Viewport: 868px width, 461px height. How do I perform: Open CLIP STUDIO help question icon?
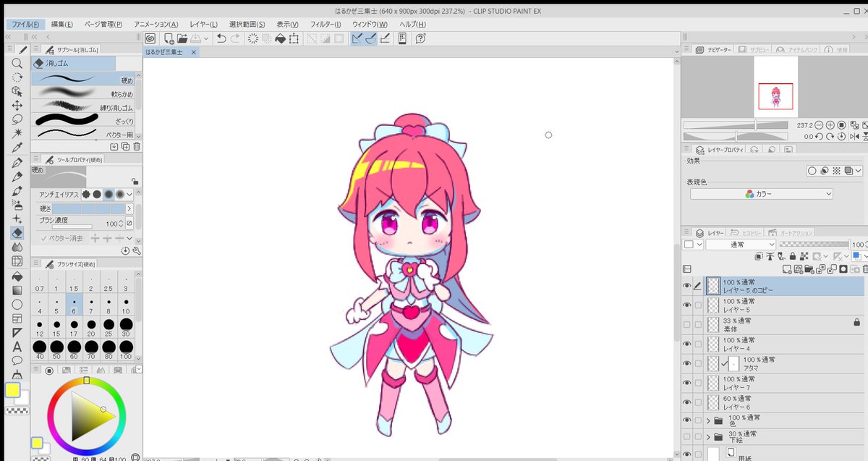coord(420,38)
